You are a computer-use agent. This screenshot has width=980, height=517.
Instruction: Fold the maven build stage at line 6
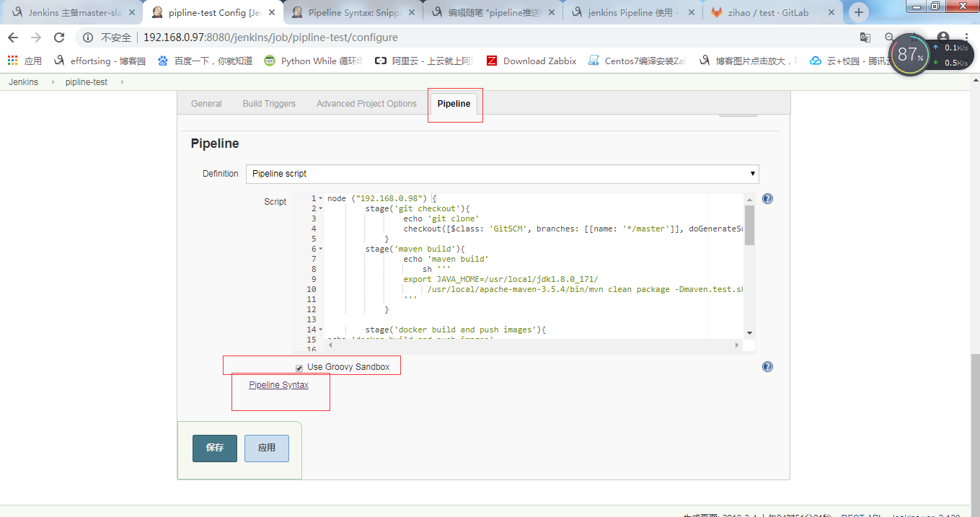pos(321,249)
